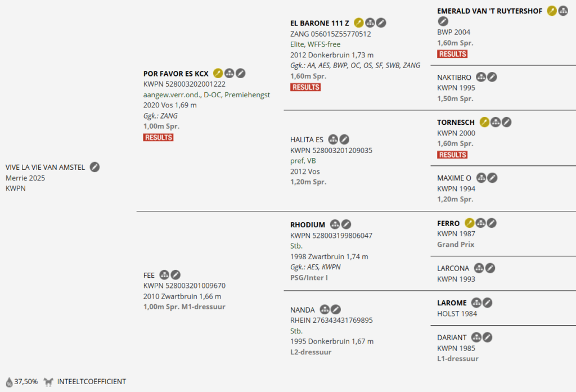The image size is (576, 392).
Task: Click the pencil icon next to Halita ES
Action: (x=344, y=139)
